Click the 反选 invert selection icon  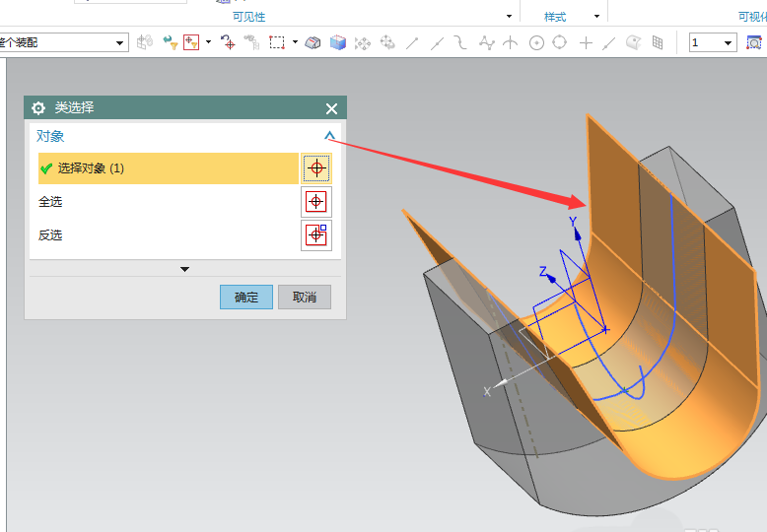pyautogui.click(x=316, y=235)
